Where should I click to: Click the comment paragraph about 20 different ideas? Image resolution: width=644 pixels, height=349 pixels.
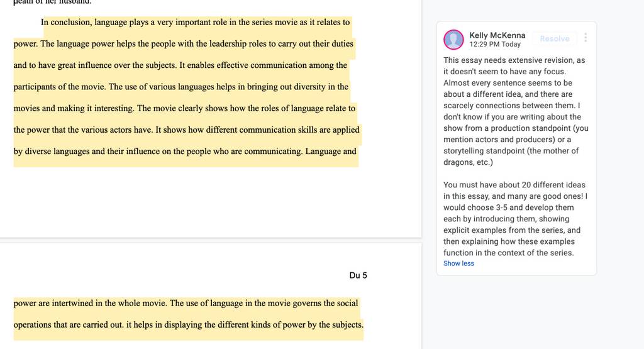tap(516, 219)
